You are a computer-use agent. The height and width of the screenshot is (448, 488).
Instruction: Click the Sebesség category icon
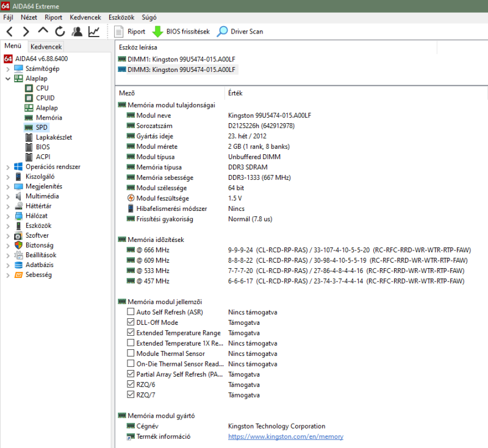pos(18,275)
